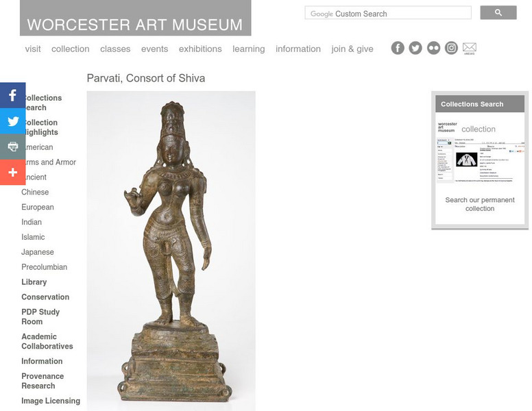The height and width of the screenshot is (411, 532).
Task: Click the Worcester Art Museum logo banner
Action: [135, 18]
